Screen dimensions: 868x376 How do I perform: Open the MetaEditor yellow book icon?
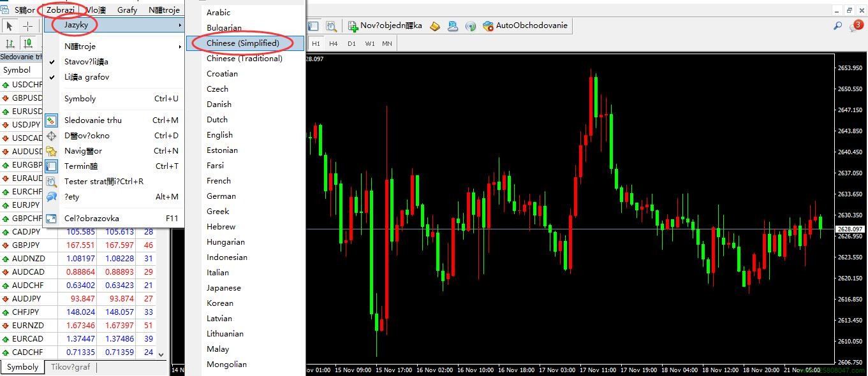tap(435, 26)
